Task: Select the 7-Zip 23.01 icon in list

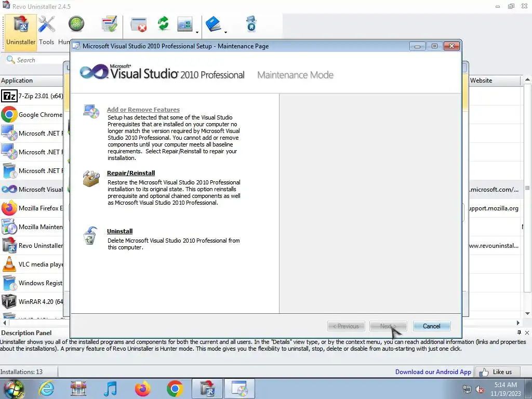Action: pos(9,96)
